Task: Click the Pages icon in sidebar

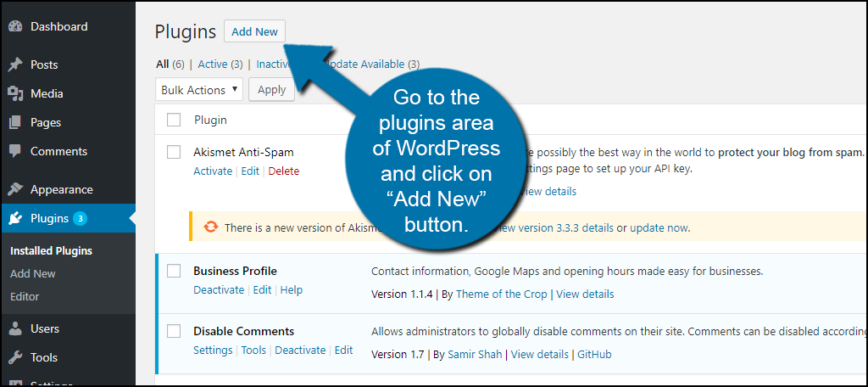Action: [x=15, y=123]
